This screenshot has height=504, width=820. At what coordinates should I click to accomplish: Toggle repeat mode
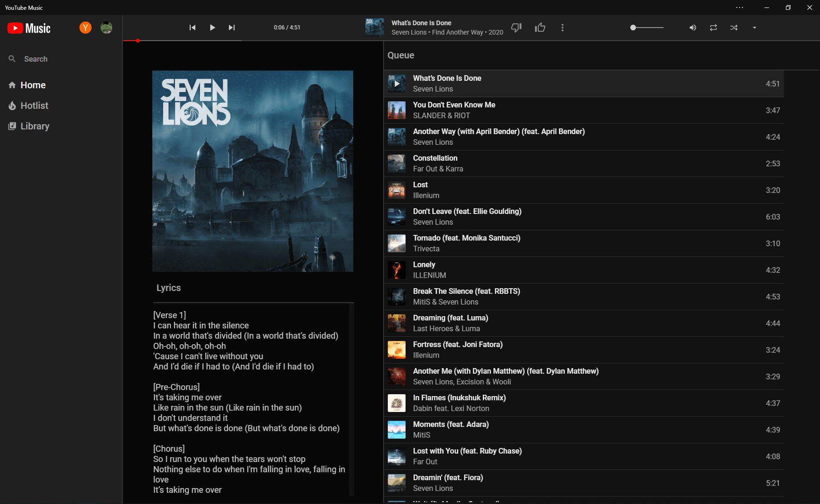pyautogui.click(x=713, y=28)
